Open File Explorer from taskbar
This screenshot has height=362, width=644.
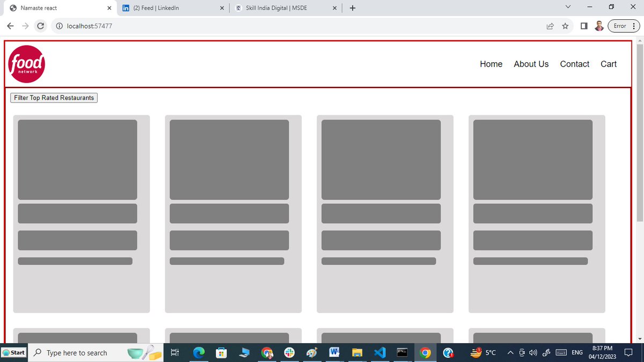(x=357, y=353)
